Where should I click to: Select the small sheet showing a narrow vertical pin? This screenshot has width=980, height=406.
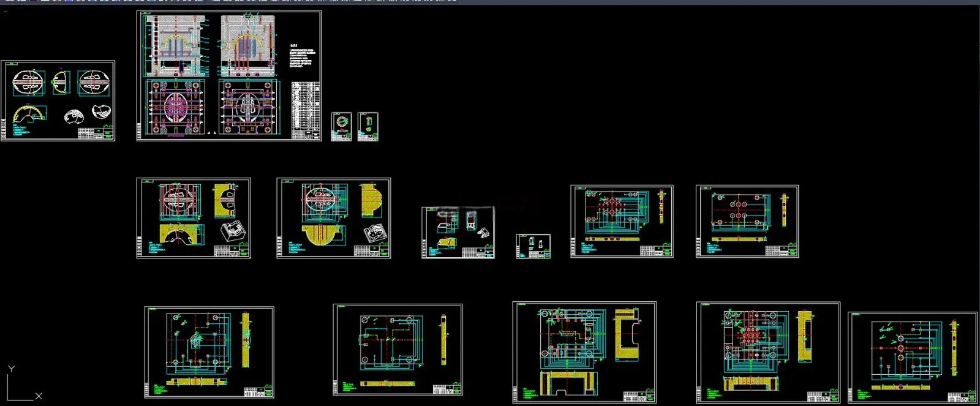pos(367,127)
